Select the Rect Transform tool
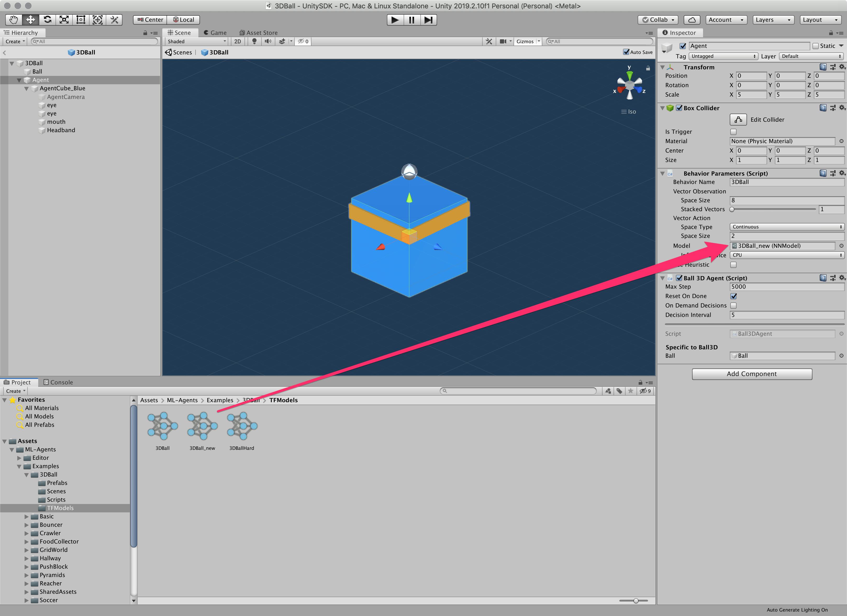This screenshot has width=847, height=616. click(x=81, y=20)
